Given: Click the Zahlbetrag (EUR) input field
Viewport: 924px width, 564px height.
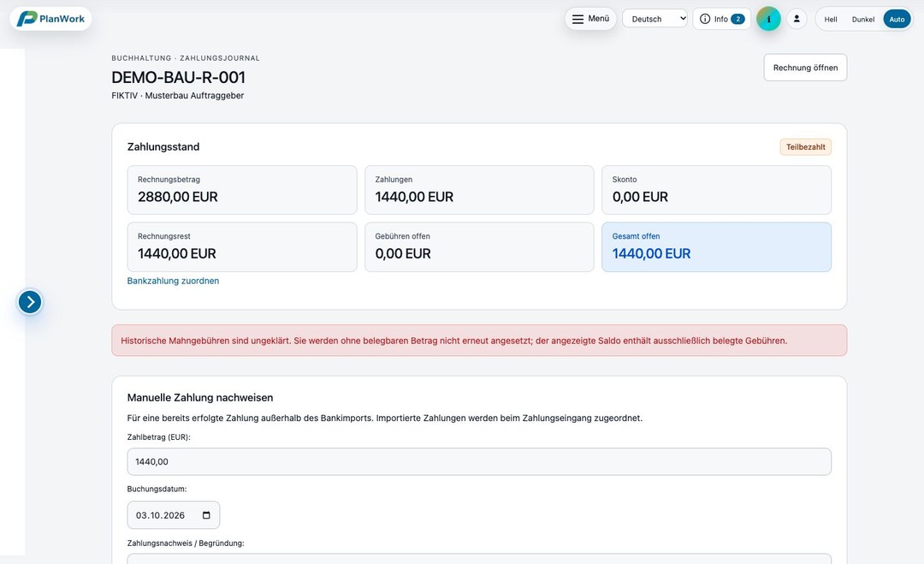Looking at the screenshot, I should click(x=479, y=462).
